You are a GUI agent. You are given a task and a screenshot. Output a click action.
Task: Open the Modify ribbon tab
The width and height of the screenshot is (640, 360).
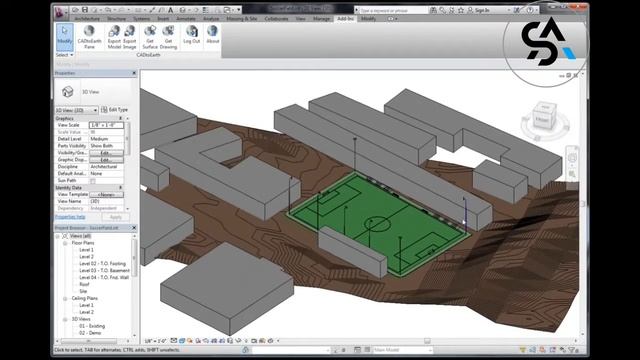click(x=369, y=19)
